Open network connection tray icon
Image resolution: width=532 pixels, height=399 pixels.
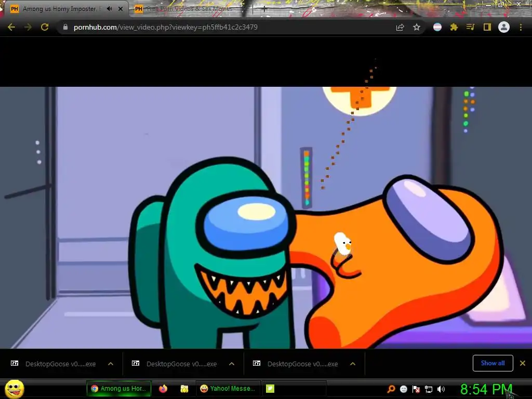click(x=429, y=389)
